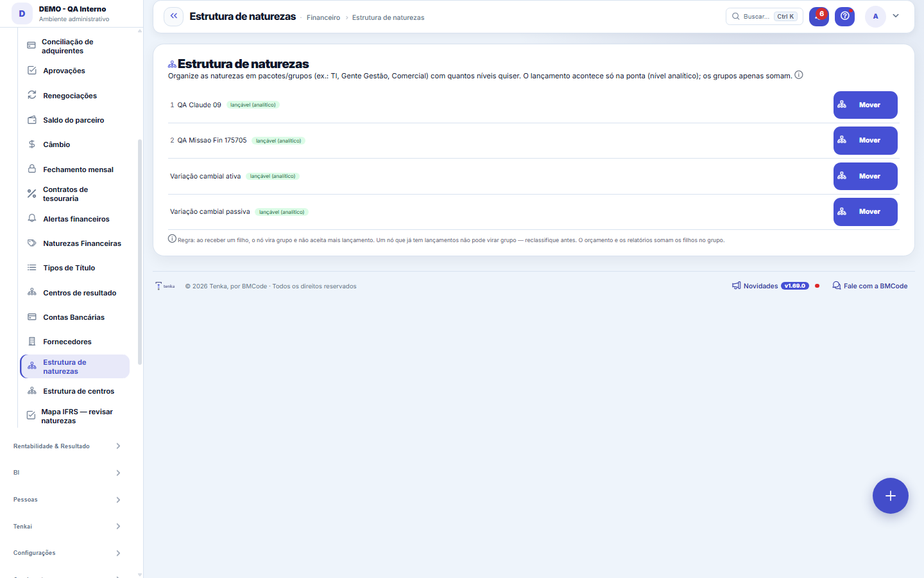Viewport: 924px width, 578px height.
Task: Expand the Configurações sidebar section
Action: tap(67, 553)
